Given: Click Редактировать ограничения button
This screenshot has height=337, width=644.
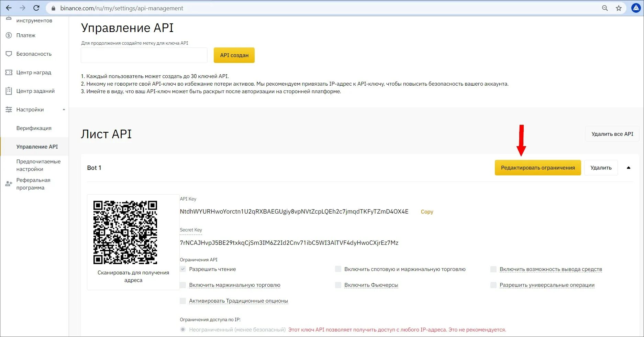Looking at the screenshot, I should [x=538, y=167].
